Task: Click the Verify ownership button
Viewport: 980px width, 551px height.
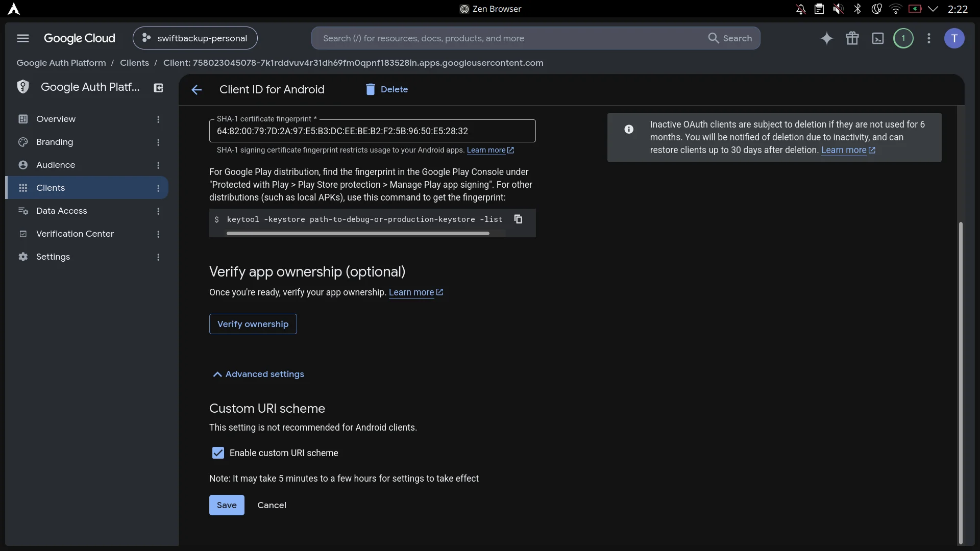Action: tap(253, 324)
